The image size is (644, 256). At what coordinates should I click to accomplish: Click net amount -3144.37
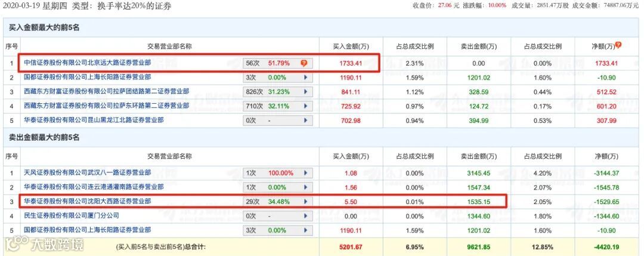(x=607, y=173)
